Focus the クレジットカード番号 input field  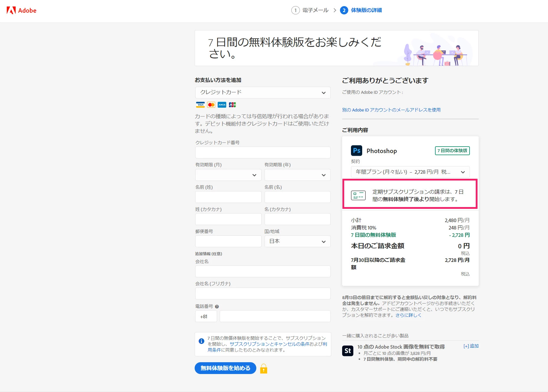[x=263, y=152]
